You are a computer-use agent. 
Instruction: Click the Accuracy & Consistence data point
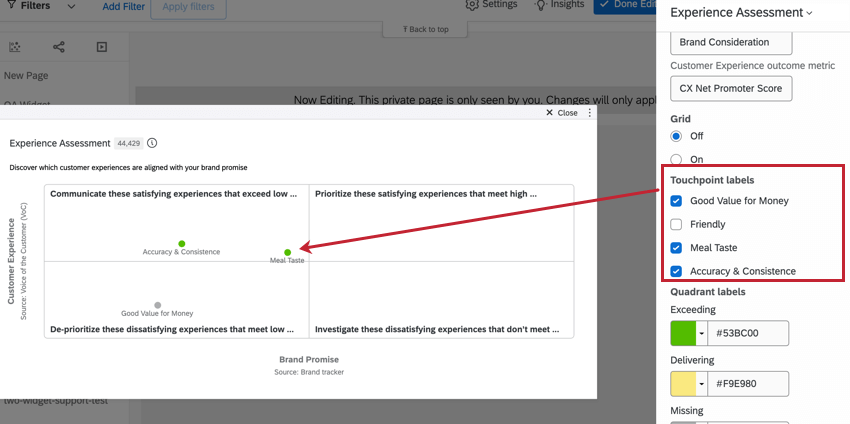[182, 243]
